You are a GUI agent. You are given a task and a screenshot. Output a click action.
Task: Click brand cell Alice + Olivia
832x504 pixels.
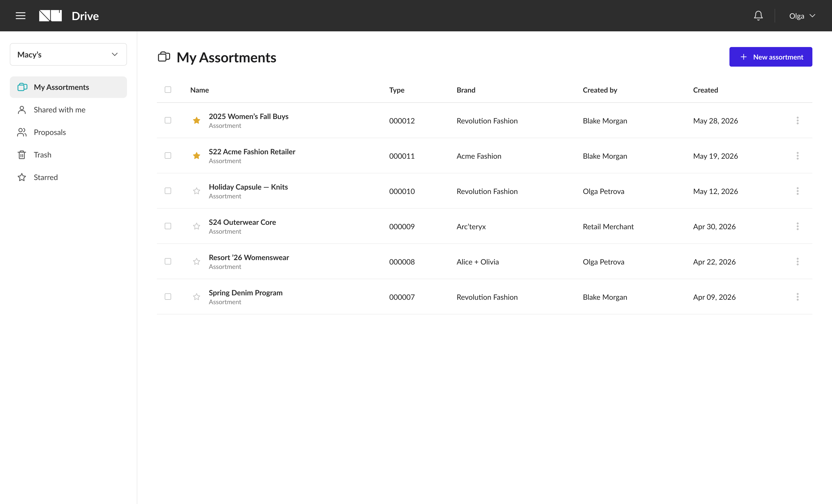478,262
